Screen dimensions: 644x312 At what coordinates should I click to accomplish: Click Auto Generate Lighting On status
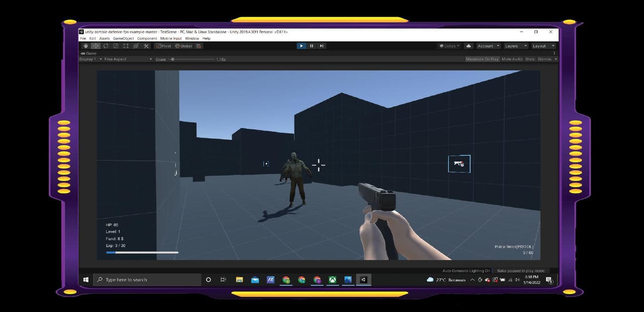click(466, 271)
